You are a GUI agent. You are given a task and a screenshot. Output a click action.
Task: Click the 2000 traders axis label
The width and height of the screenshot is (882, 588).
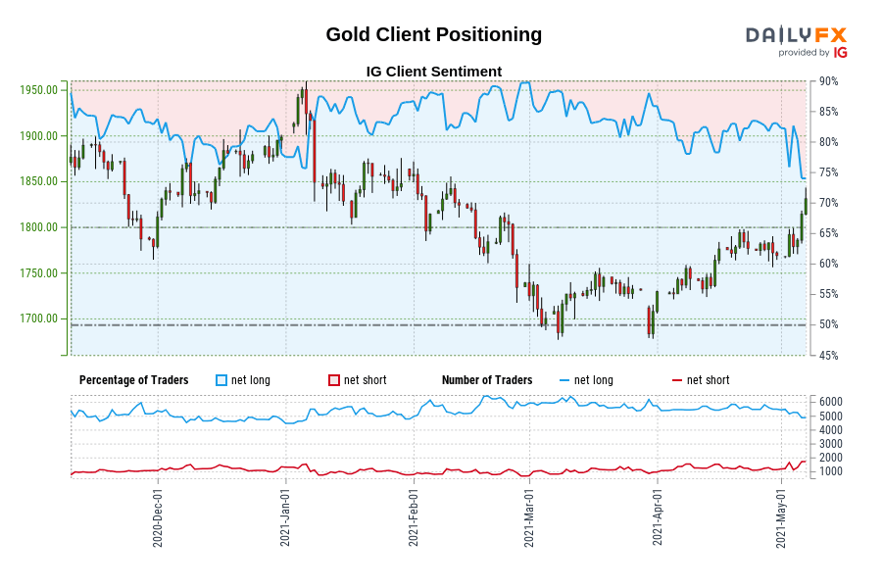[831, 458]
